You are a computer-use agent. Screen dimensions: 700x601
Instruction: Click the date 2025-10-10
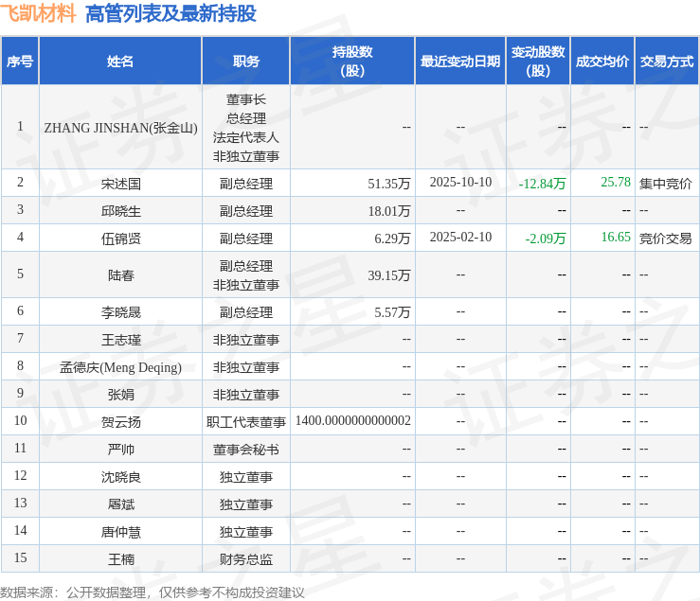tap(460, 182)
